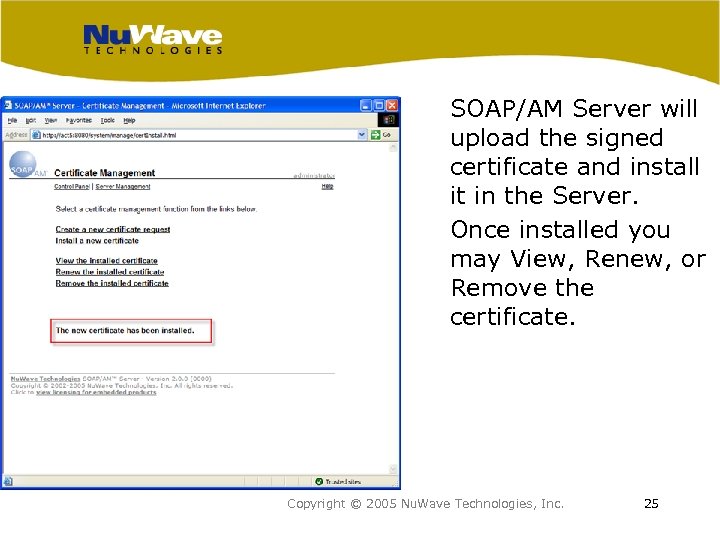The height and width of the screenshot is (540, 720).
Task: Open the Edit menu
Action: [x=31, y=120]
